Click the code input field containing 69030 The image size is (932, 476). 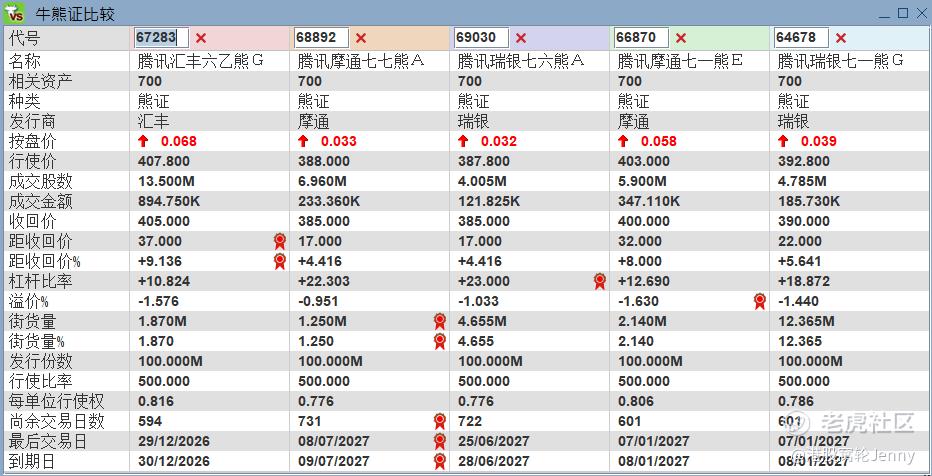click(481, 37)
